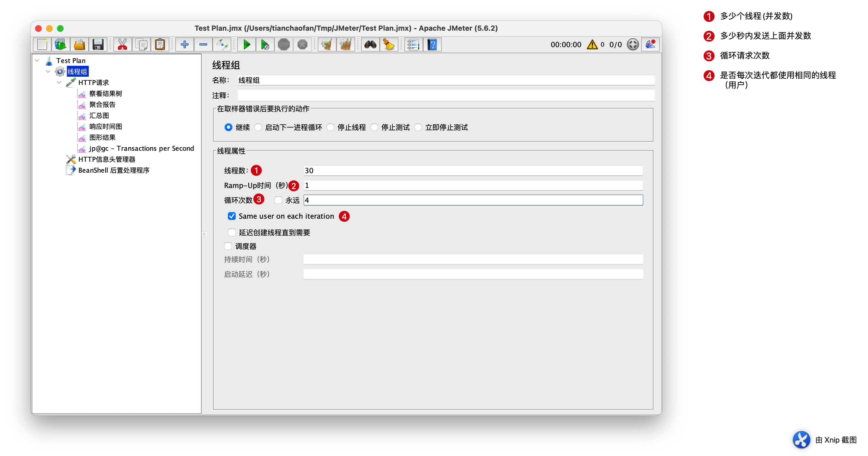Viewport: 868px width, 456px height.
Task: Check the 永远 loop forever checkbox
Action: 278,200
